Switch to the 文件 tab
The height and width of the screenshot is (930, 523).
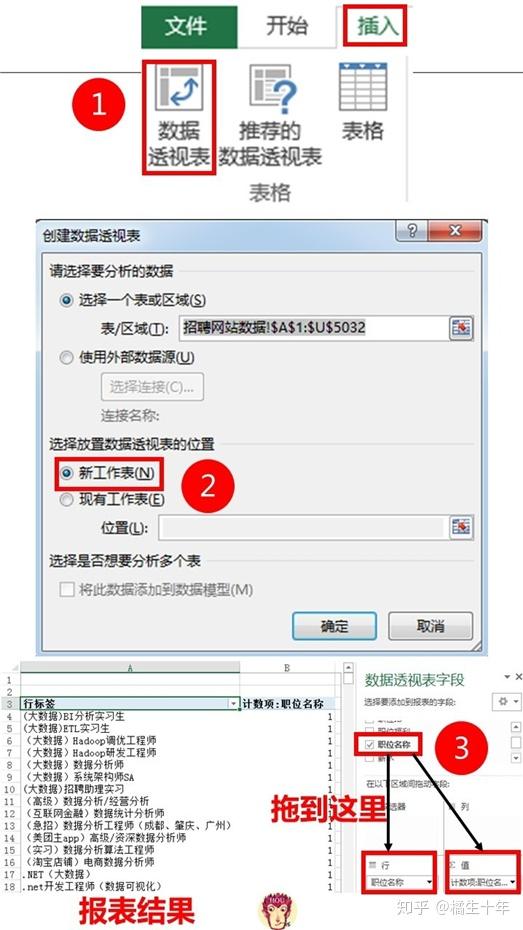189,27
